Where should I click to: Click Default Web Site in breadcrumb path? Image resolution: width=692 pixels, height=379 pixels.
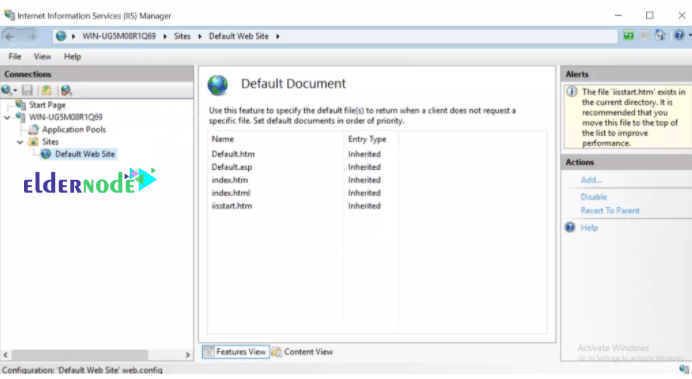[239, 36]
